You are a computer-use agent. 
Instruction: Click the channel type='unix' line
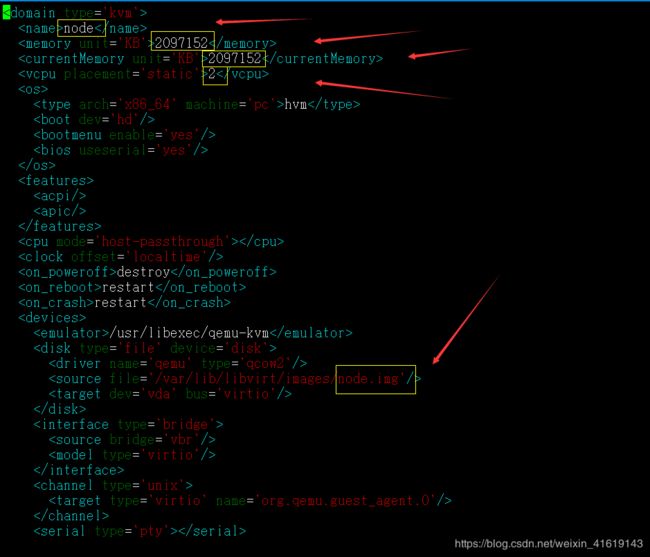click(113, 485)
